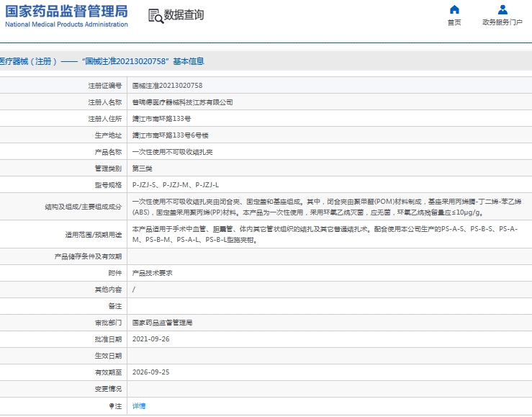Click the intended use text about 结扎

[325, 235]
